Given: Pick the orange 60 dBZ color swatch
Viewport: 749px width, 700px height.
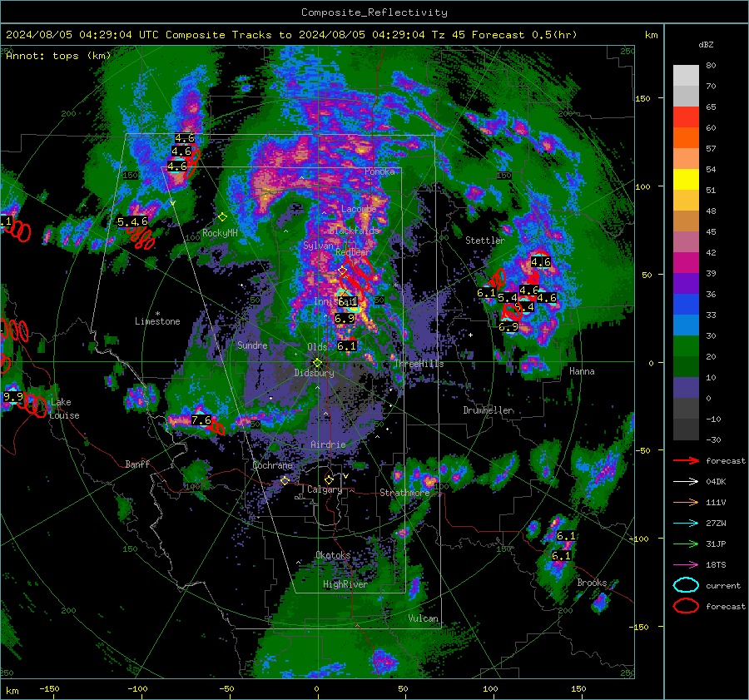Looking at the screenshot, I should [x=686, y=137].
